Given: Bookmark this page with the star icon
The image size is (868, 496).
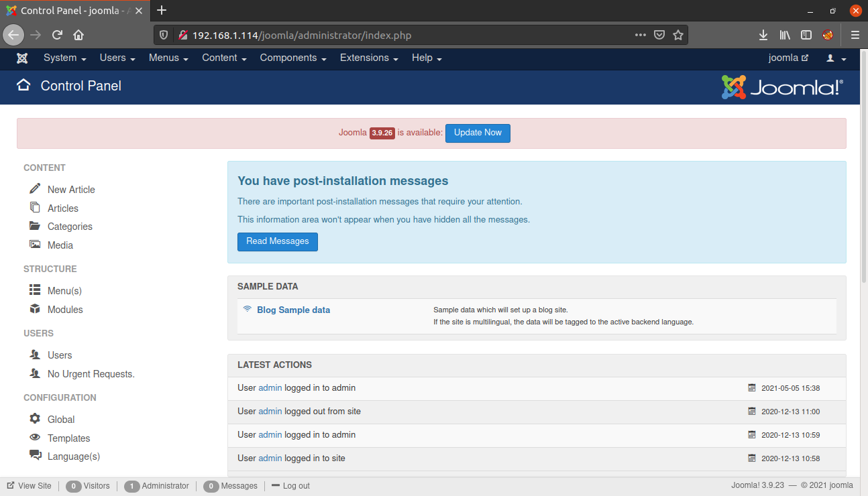Looking at the screenshot, I should pyautogui.click(x=678, y=35).
